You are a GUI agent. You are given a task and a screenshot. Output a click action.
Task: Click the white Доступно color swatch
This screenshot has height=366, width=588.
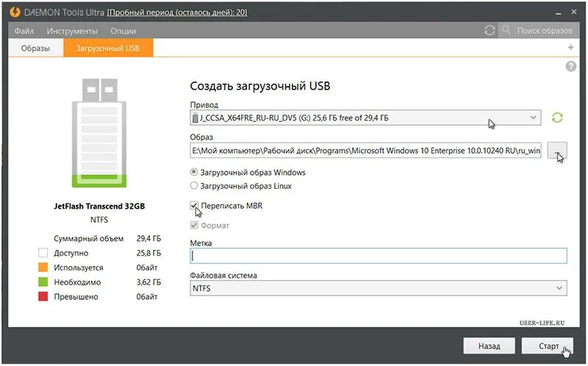[43, 253]
